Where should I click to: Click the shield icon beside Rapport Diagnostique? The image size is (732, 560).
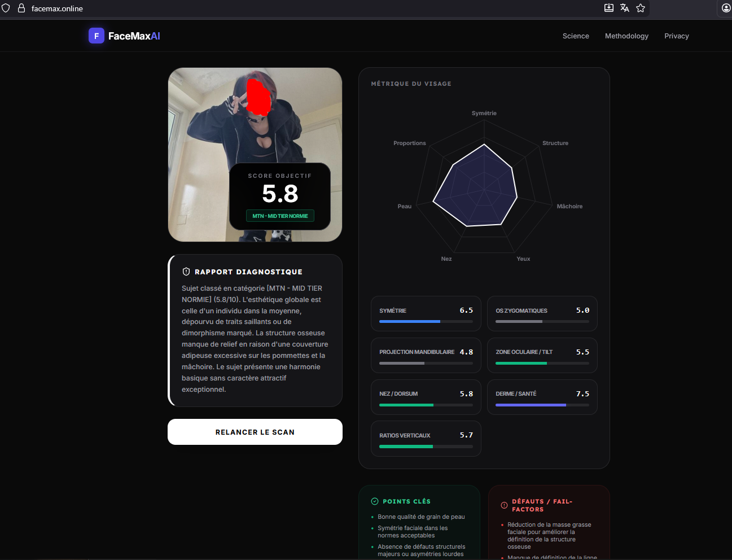(x=186, y=272)
